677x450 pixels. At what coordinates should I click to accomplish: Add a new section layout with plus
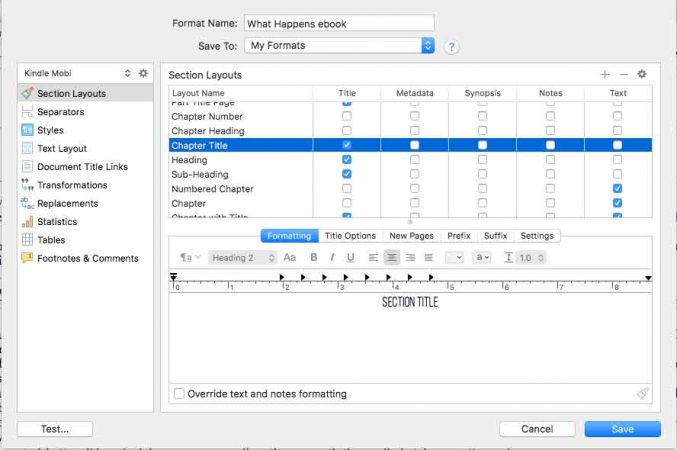(x=604, y=74)
